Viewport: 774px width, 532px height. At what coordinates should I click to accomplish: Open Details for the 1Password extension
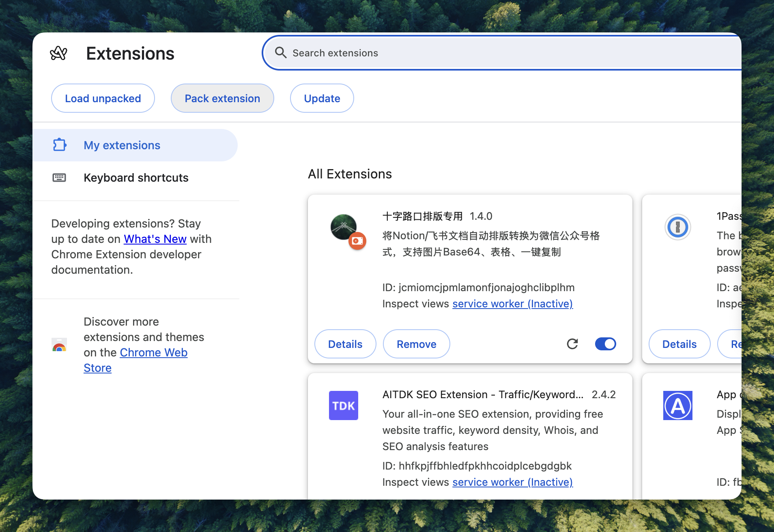pyautogui.click(x=679, y=344)
